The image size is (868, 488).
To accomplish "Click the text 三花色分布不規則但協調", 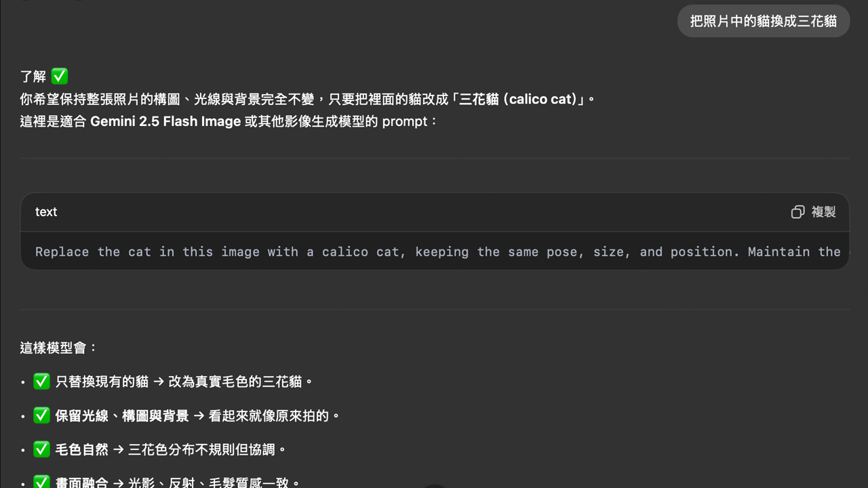I will click(203, 449).
